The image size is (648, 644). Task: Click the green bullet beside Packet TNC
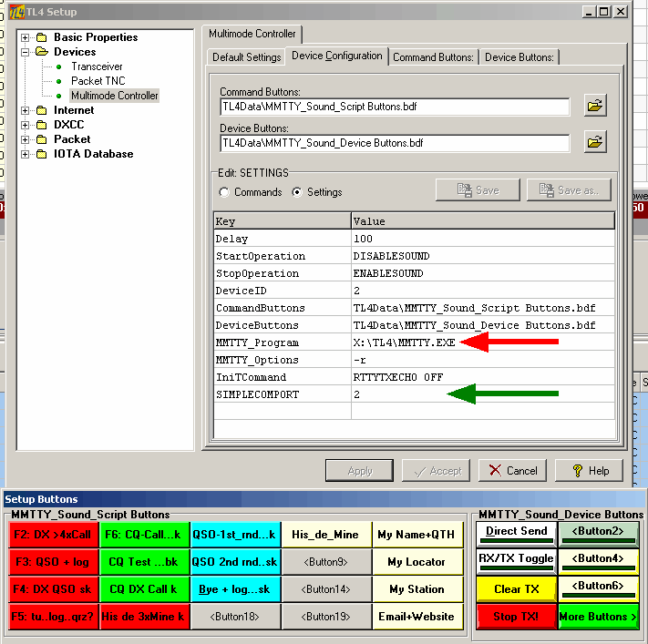pyautogui.click(x=58, y=81)
